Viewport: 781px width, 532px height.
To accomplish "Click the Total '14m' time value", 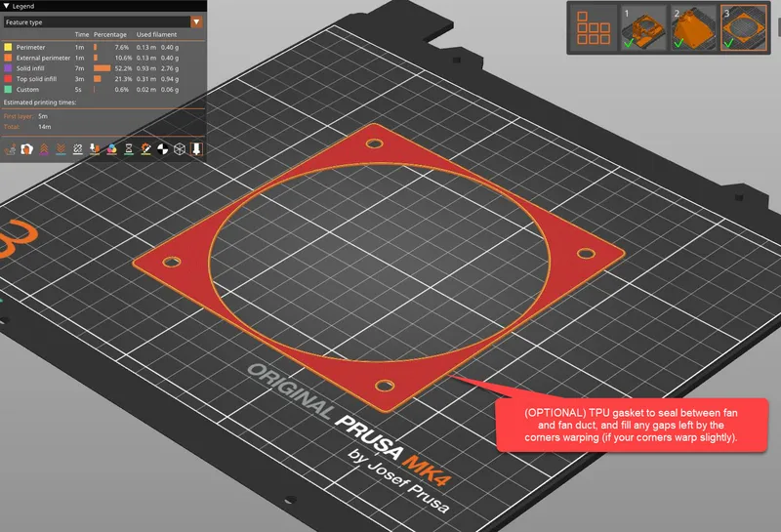I will click(44, 127).
